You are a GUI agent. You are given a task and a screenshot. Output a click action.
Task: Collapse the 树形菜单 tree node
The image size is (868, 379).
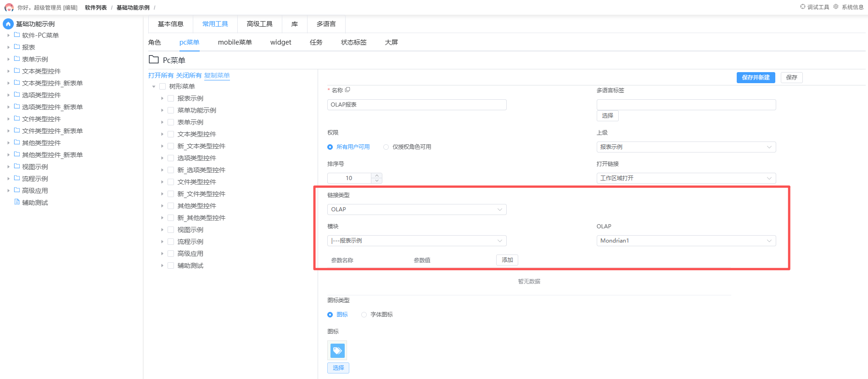[154, 86]
